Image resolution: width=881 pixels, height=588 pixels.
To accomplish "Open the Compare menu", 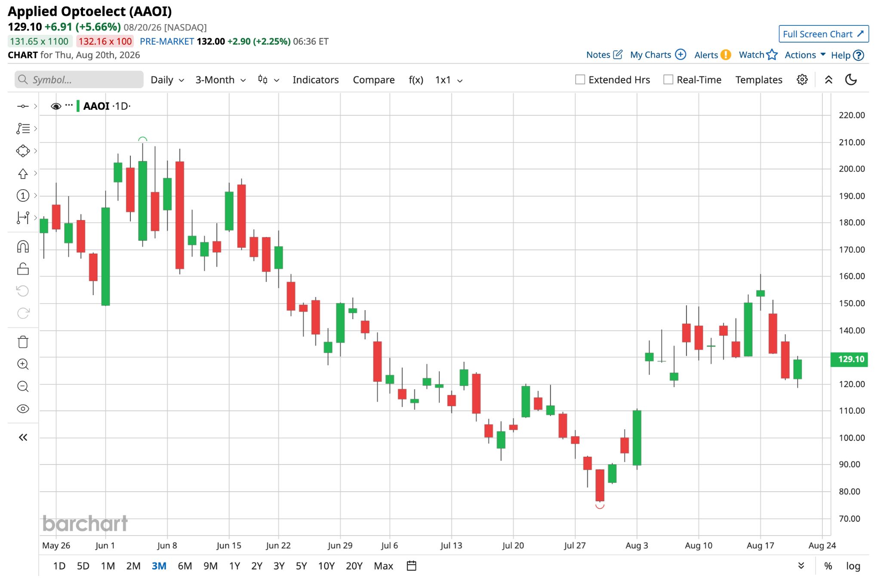I will tap(373, 80).
